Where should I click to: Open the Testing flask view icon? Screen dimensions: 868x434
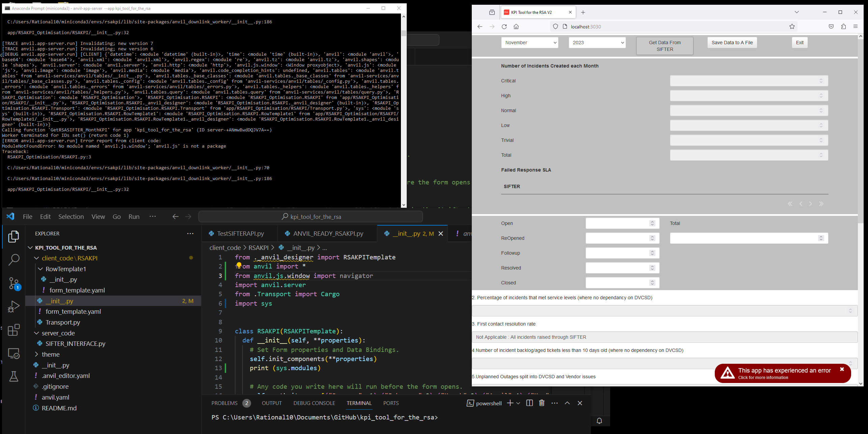tap(13, 376)
